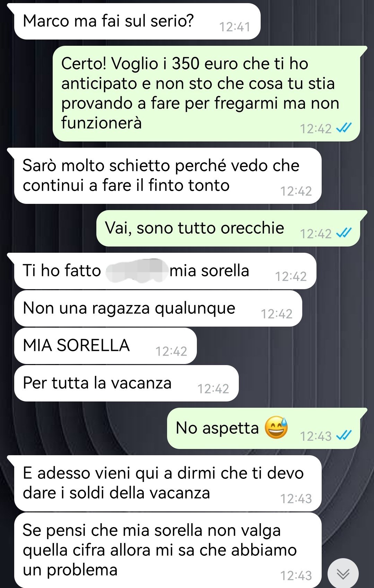374x588 pixels.
Task: Click the 12:41 timestamp on first message
Action: (x=235, y=27)
